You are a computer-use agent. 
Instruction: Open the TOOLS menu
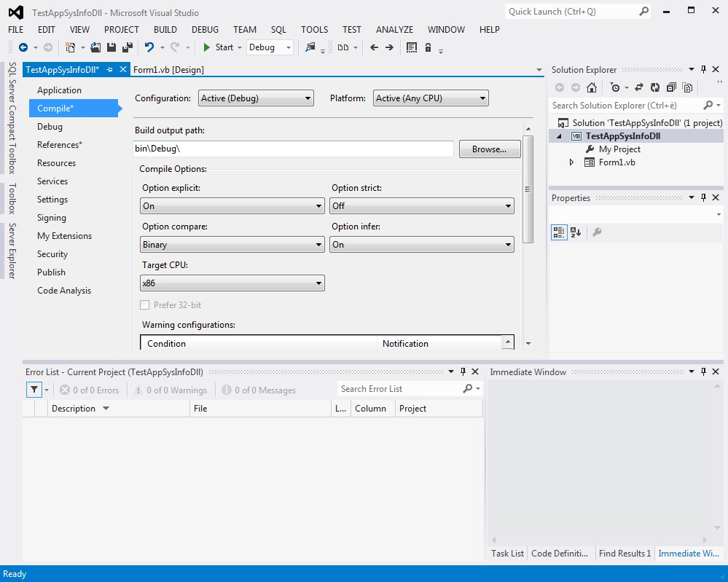click(314, 30)
